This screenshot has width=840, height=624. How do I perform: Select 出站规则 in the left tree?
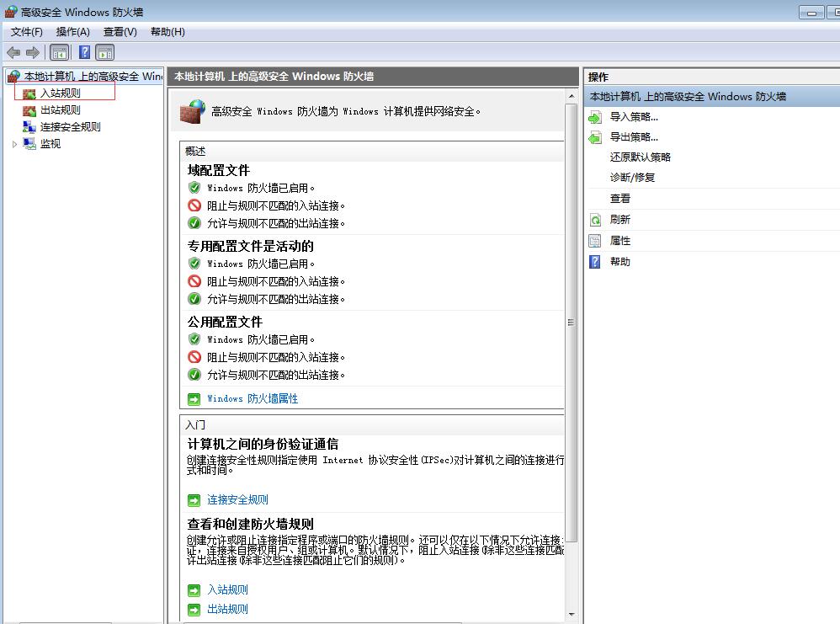pyautogui.click(x=61, y=110)
